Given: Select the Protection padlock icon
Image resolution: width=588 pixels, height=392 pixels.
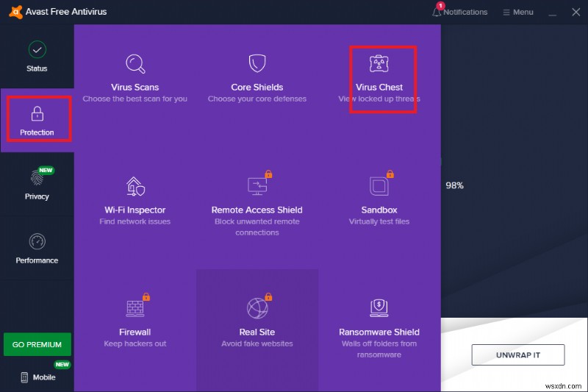Looking at the screenshot, I should (37, 114).
